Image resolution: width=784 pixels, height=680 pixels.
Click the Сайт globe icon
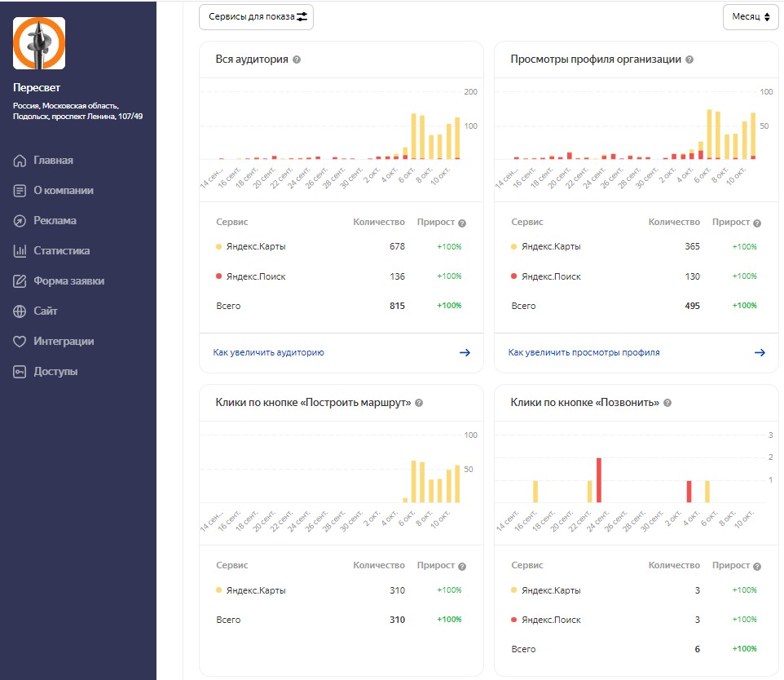click(x=20, y=311)
